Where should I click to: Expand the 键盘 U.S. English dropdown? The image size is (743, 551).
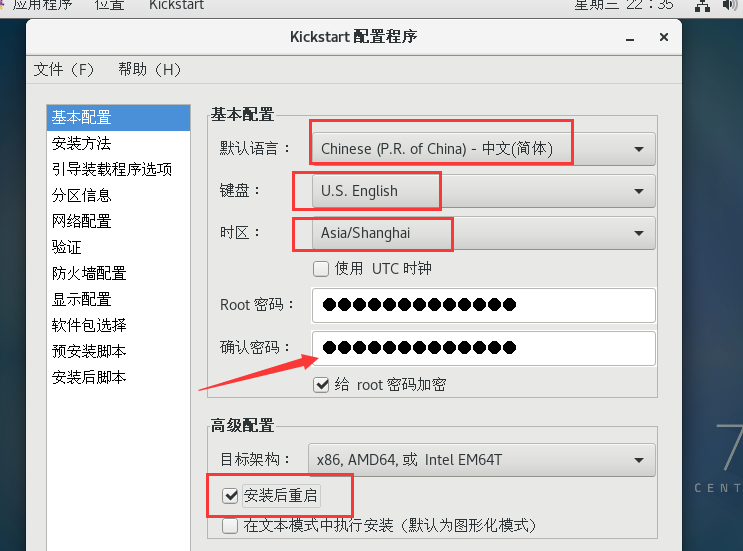pyautogui.click(x=483, y=191)
